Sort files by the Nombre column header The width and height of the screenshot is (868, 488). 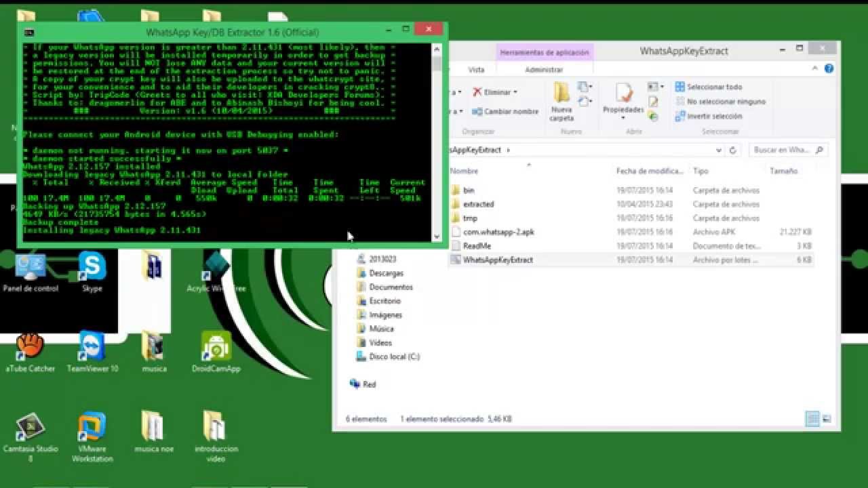click(464, 171)
